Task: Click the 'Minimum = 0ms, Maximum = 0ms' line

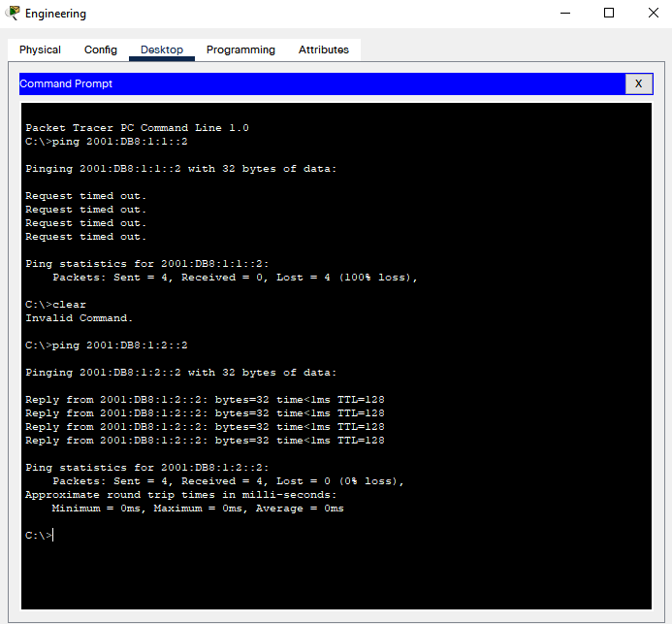Action: [x=198, y=509]
